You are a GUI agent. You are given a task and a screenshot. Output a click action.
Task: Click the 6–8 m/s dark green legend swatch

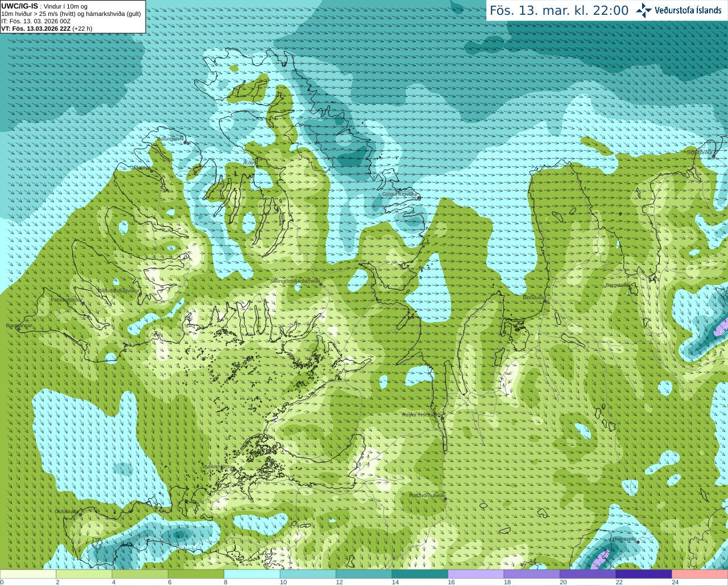[196, 574]
